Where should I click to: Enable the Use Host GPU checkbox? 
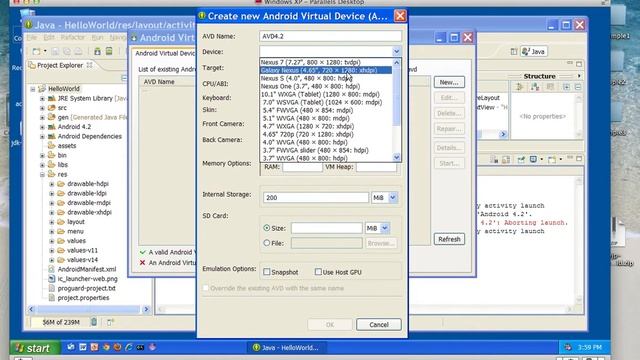pyautogui.click(x=318, y=272)
